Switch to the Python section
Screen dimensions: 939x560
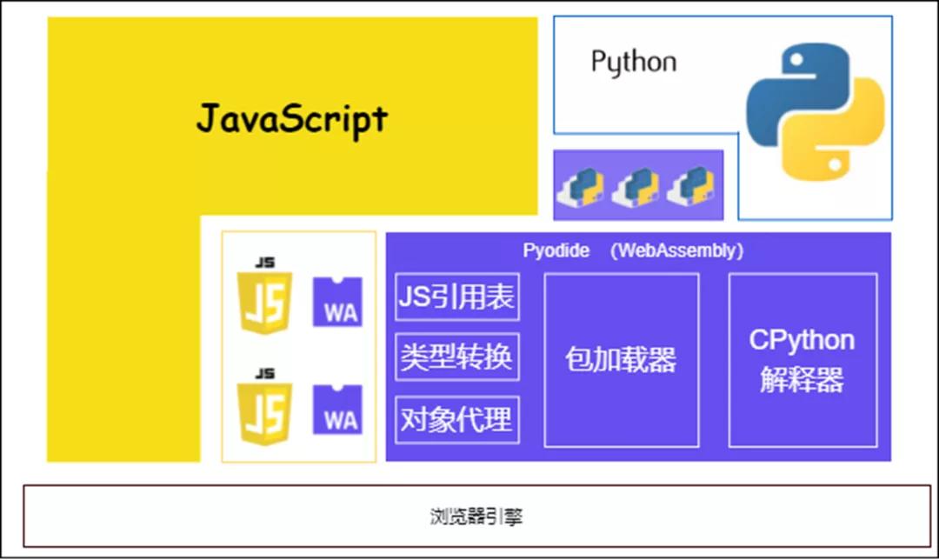pyautogui.click(x=635, y=61)
